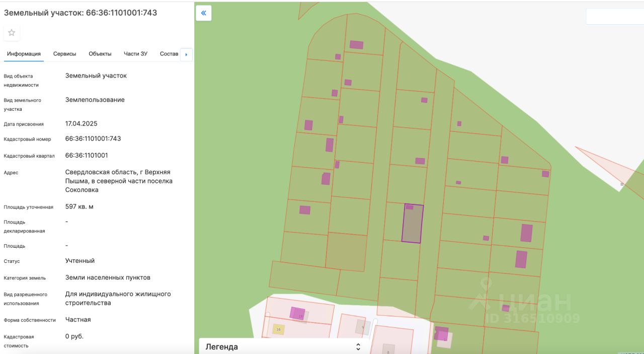Open the Объекты tab

100,54
